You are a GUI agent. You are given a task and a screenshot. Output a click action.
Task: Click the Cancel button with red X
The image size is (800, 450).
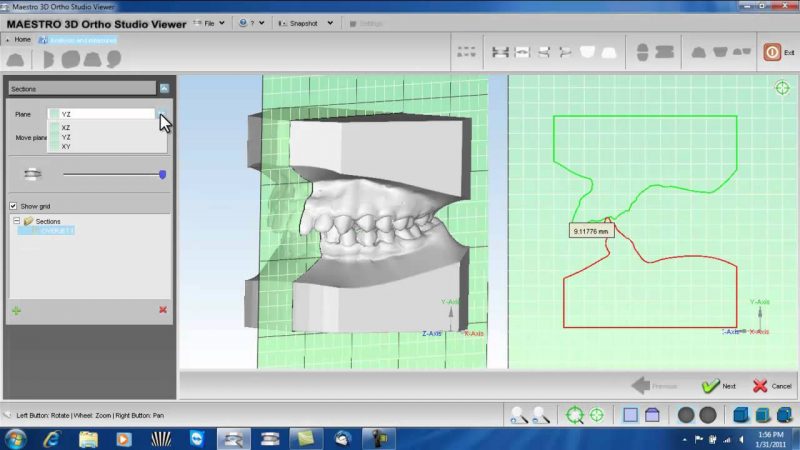click(772, 386)
